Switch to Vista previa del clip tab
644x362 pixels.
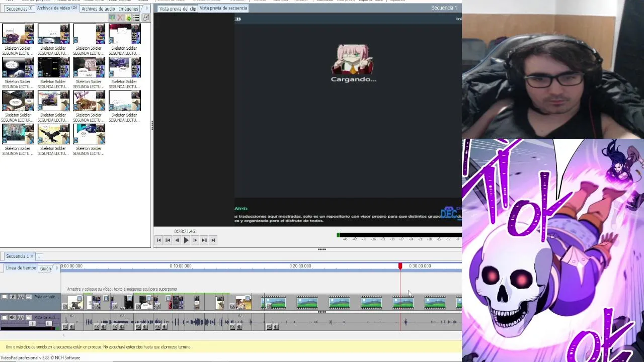(178, 9)
